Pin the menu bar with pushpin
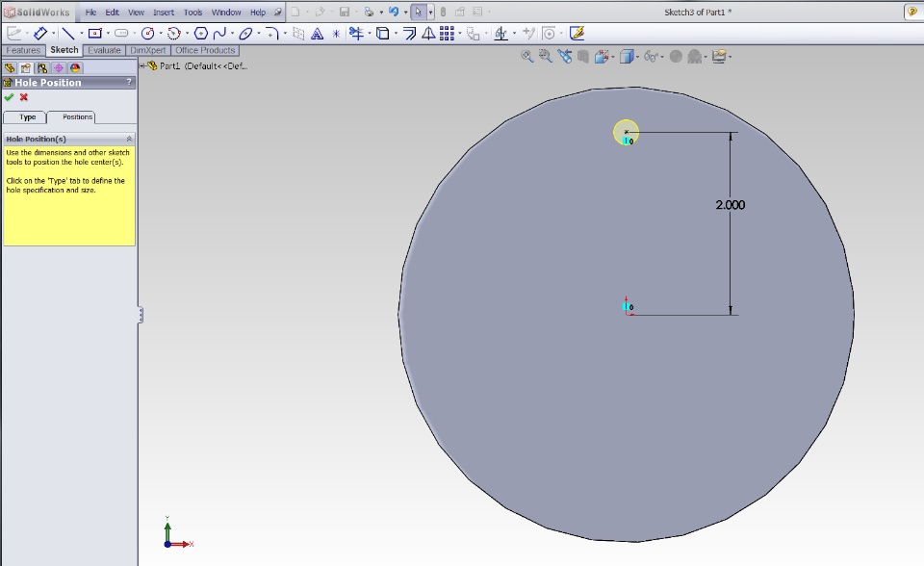 277,12
